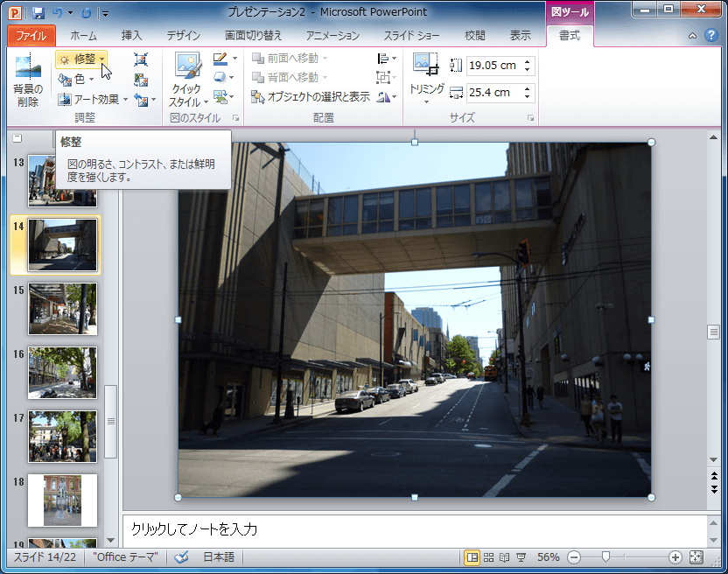
Task: Open the ファイル tab
Action: [x=31, y=36]
